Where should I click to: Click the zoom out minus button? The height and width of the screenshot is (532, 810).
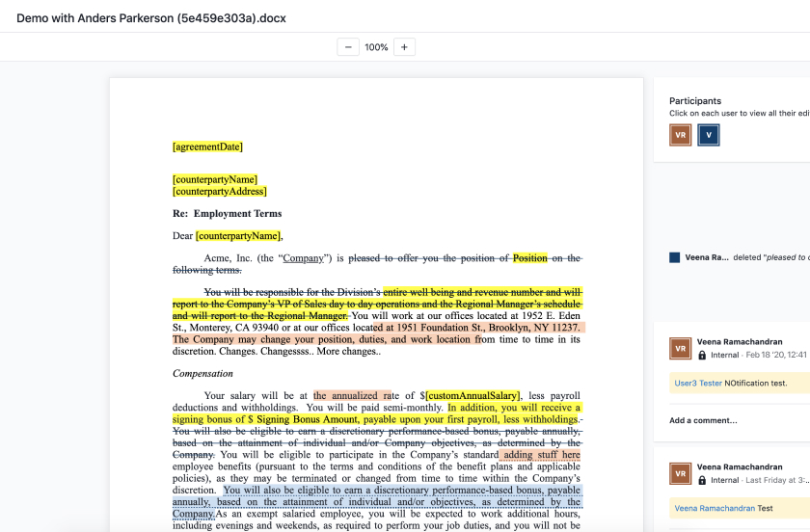coord(348,47)
